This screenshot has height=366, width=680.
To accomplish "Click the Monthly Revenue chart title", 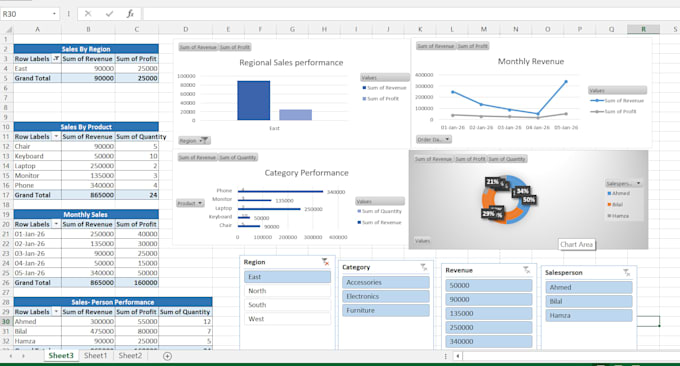I will pyautogui.click(x=531, y=62).
